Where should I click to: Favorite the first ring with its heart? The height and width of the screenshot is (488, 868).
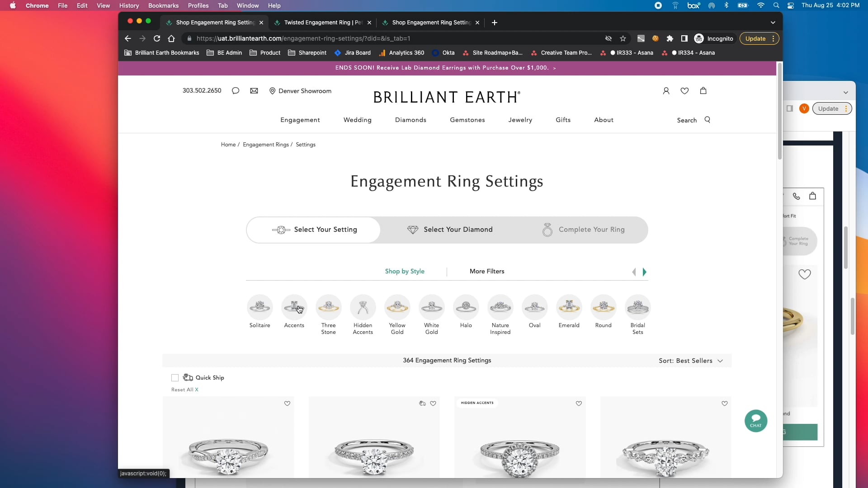point(287,404)
